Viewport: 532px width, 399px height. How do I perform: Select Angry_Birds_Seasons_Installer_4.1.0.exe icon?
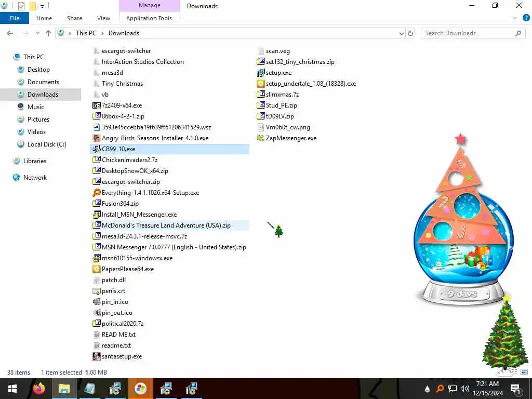coord(96,138)
